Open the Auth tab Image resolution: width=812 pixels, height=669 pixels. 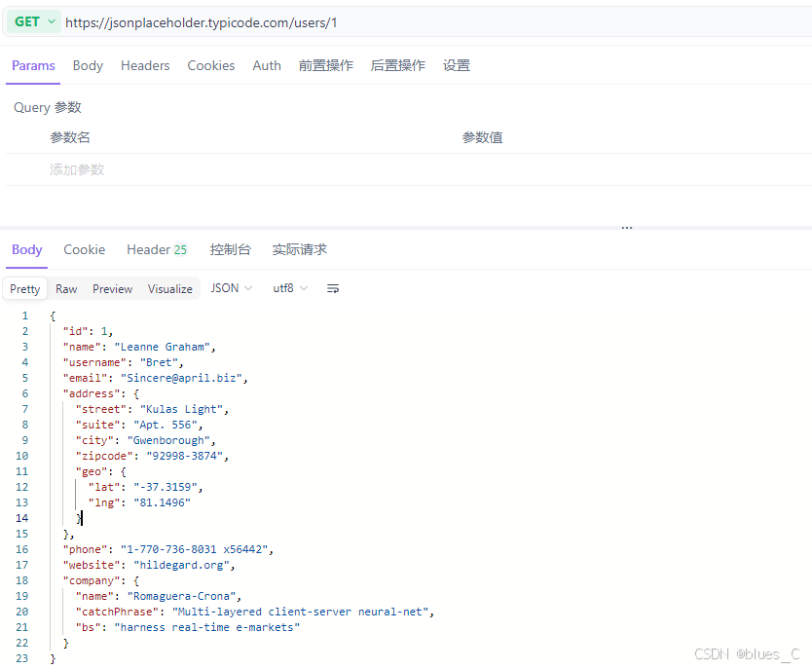[267, 66]
